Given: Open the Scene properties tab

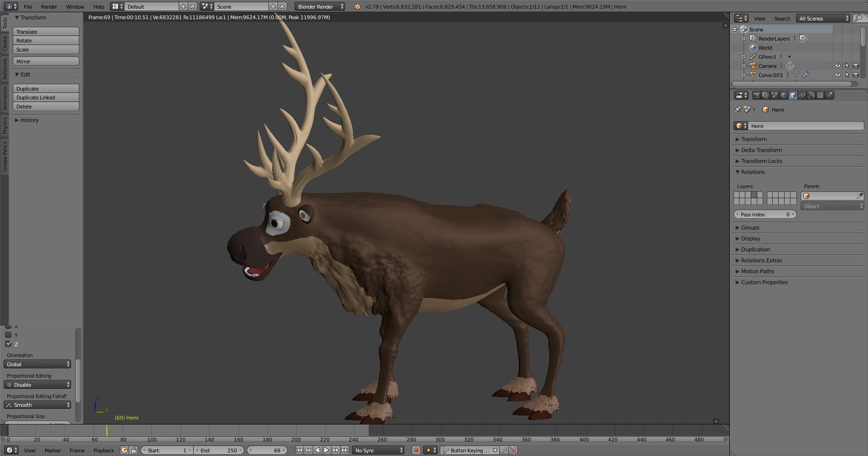Looking at the screenshot, I should click(775, 95).
